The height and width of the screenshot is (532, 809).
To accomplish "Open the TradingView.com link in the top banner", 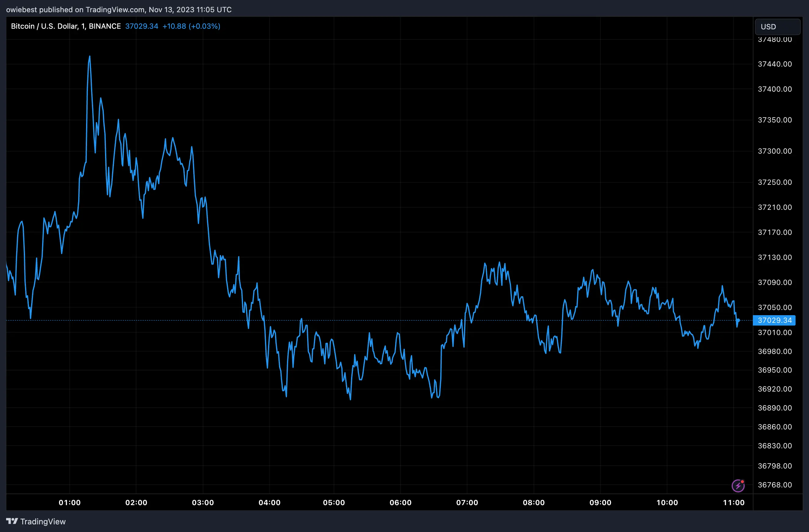I will tap(114, 9).
